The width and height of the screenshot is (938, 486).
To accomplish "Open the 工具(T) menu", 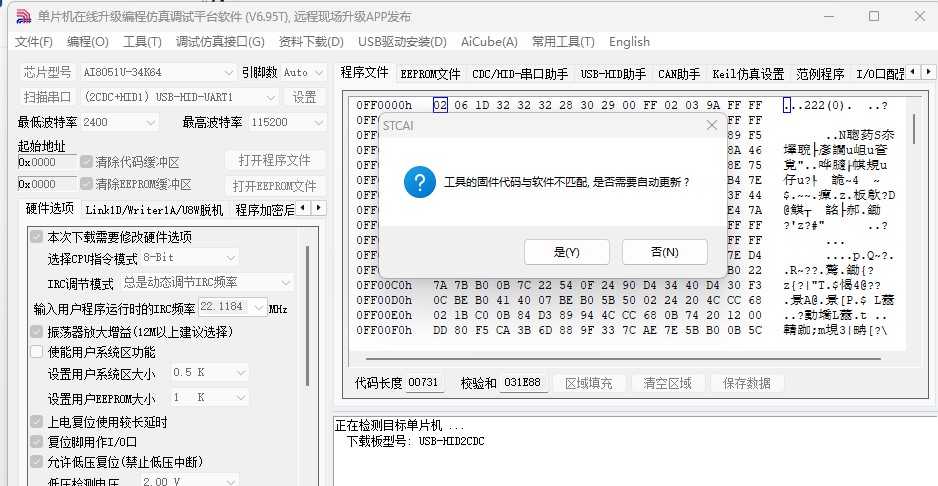I will (142, 42).
